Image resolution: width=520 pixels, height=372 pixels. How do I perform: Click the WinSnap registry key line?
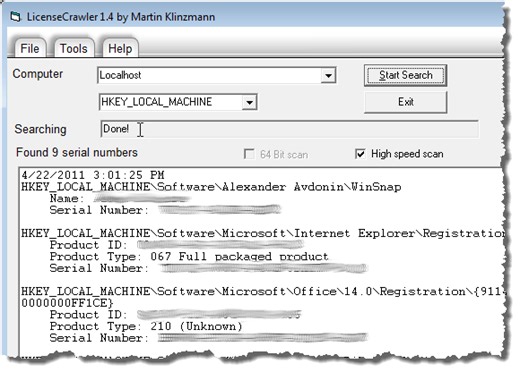point(211,187)
